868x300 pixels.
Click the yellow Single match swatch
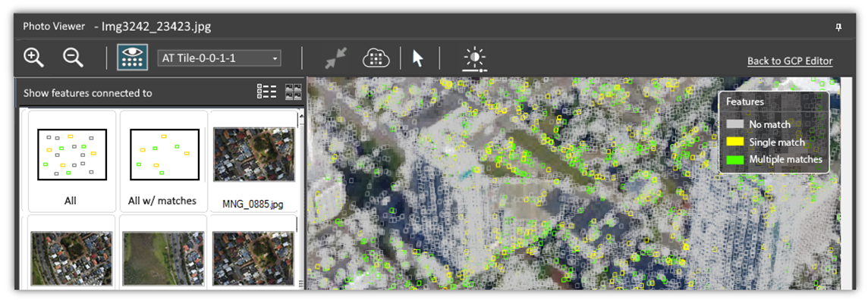click(735, 142)
